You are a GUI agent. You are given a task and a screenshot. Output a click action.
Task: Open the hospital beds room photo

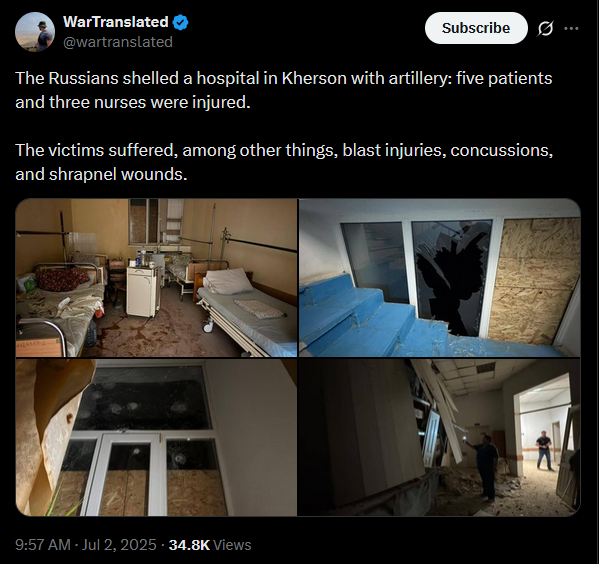tap(156, 278)
